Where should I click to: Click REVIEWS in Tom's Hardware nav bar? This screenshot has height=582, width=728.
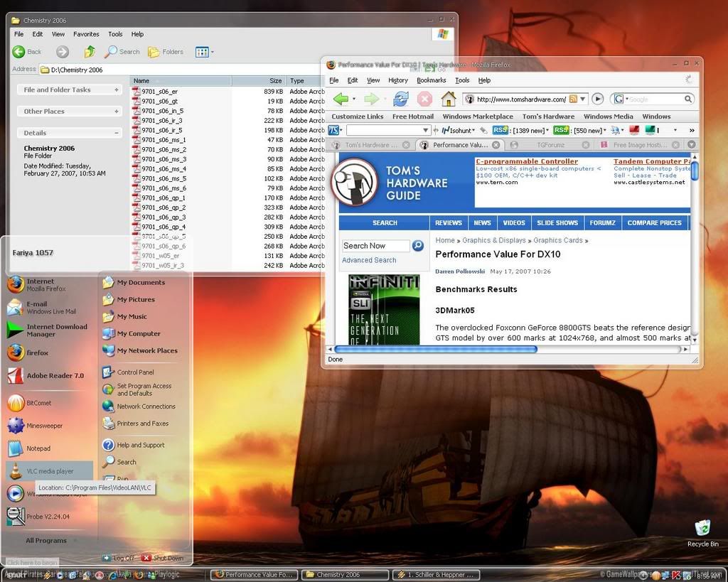pos(448,222)
